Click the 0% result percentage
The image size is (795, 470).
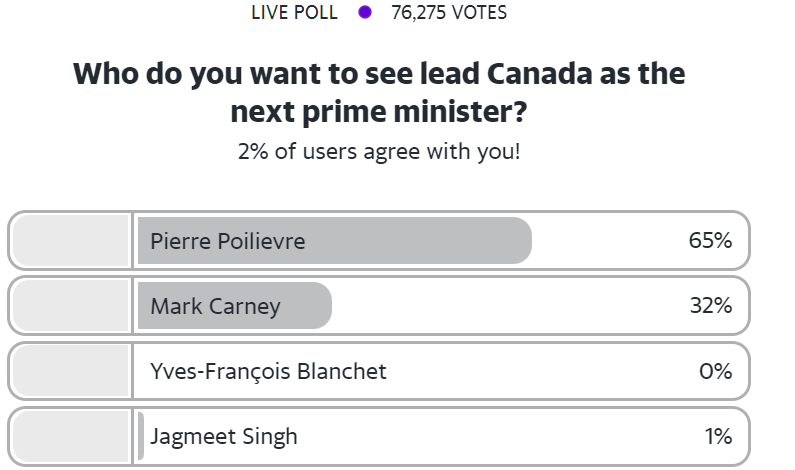(x=715, y=371)
